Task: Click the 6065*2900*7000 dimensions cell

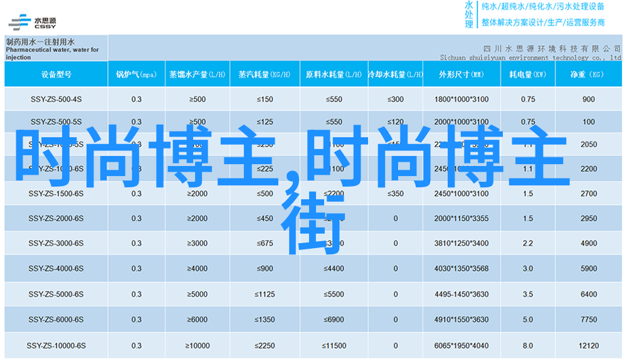Action: click(461, 346)
